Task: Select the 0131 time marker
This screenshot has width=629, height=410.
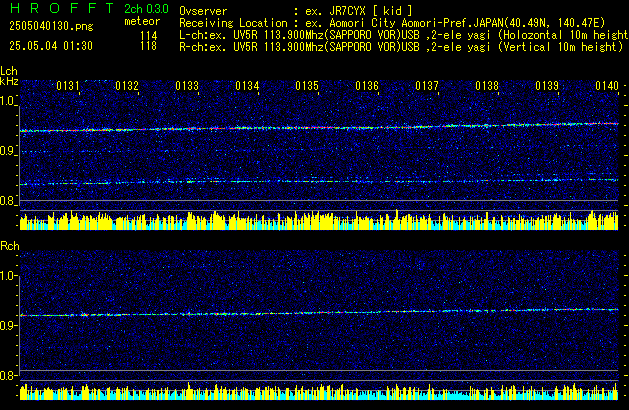Action: pos(68,86)
